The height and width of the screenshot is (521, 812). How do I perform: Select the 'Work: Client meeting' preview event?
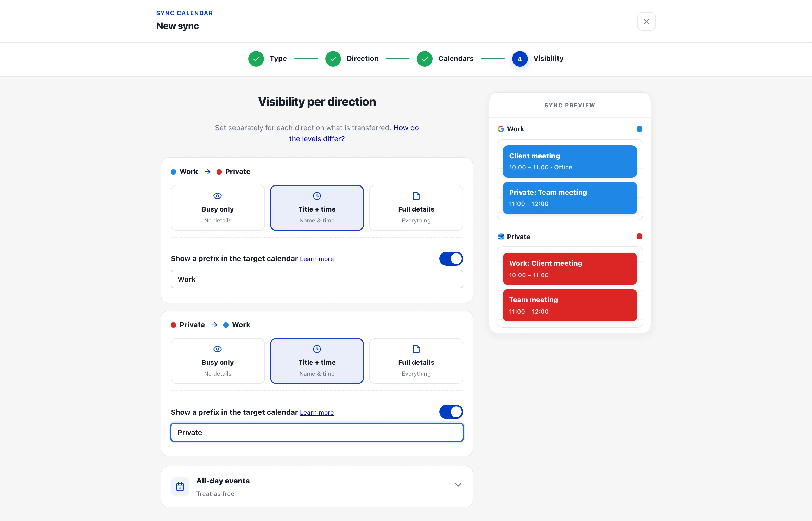(570, 269)
